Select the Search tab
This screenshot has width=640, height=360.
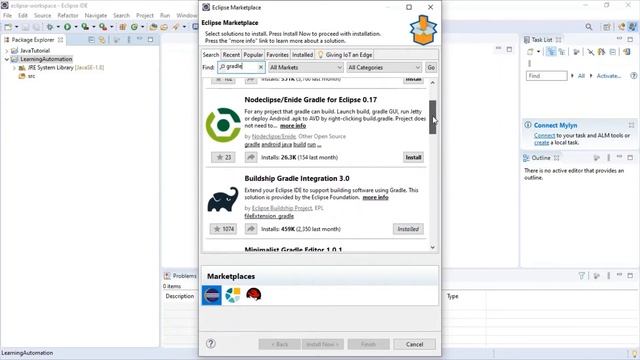coord(211,55)
